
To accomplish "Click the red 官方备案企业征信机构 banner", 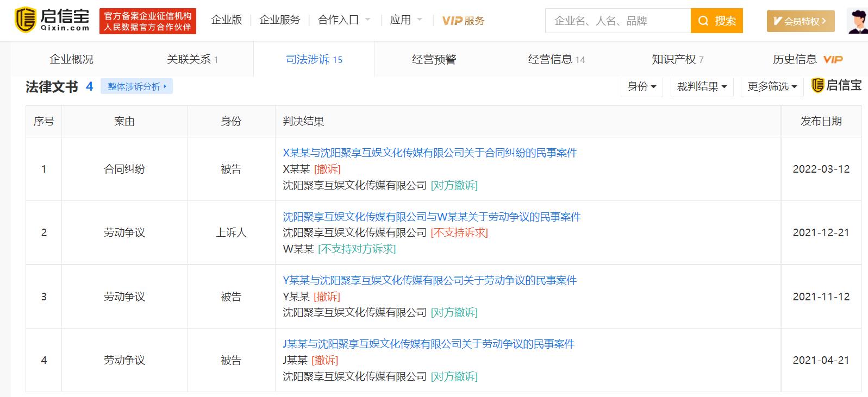I will coord(148,21).
